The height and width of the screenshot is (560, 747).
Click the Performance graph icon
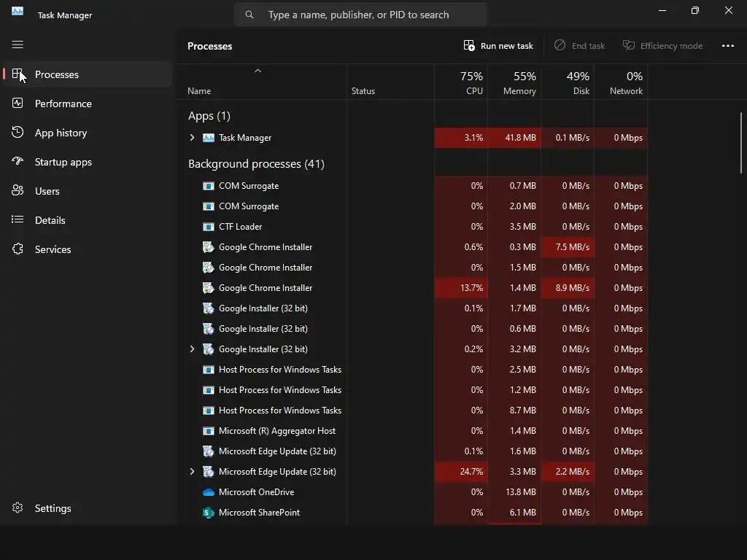(18, 104)
